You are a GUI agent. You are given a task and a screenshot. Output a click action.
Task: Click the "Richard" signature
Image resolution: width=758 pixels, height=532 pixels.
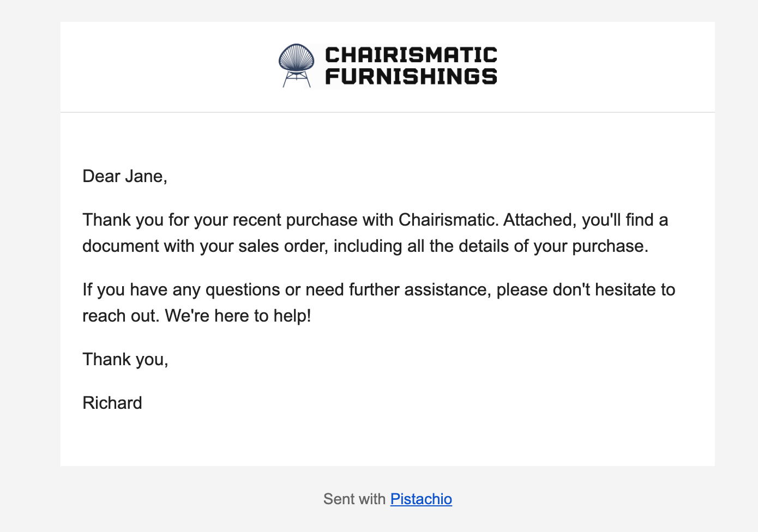(112, 403)
